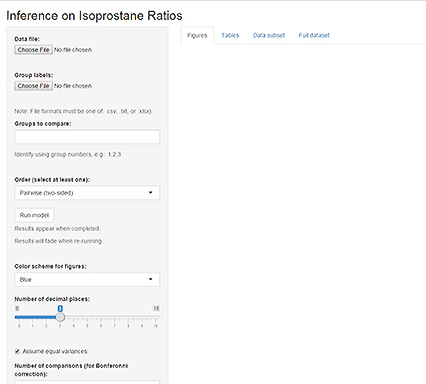The image size is (426, 384).
Task: Choose a file for Data file
Action: coord(33,50)
